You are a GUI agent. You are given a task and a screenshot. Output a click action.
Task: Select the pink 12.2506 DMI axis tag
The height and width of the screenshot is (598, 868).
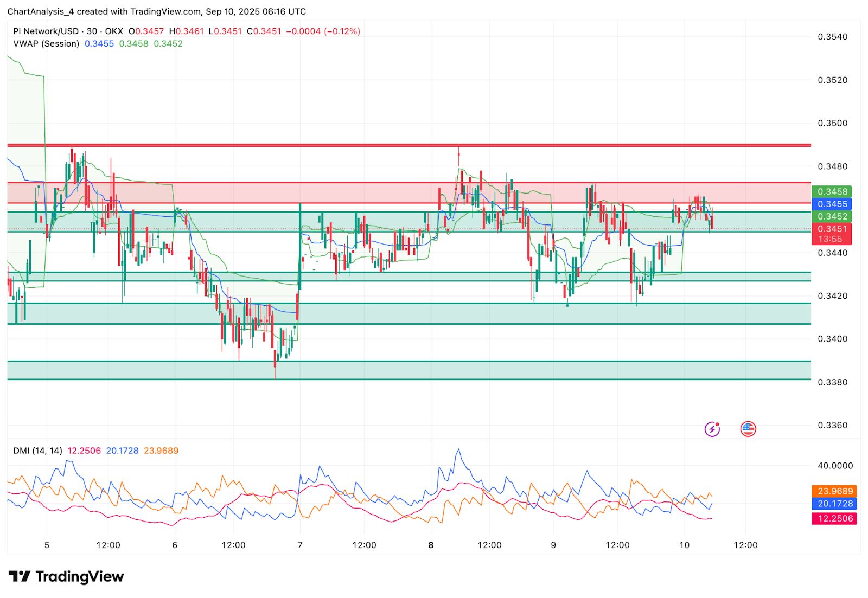tap(834, 519)
